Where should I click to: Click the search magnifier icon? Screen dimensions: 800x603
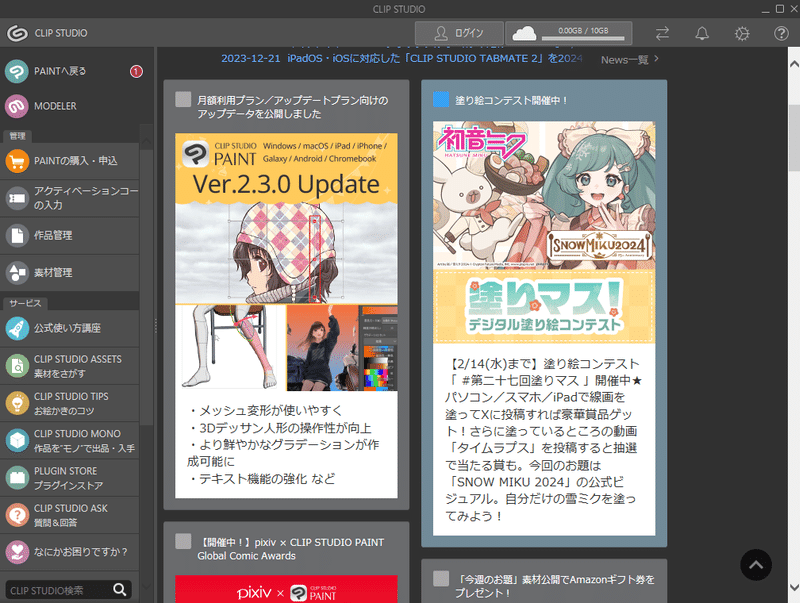point(120,590)
